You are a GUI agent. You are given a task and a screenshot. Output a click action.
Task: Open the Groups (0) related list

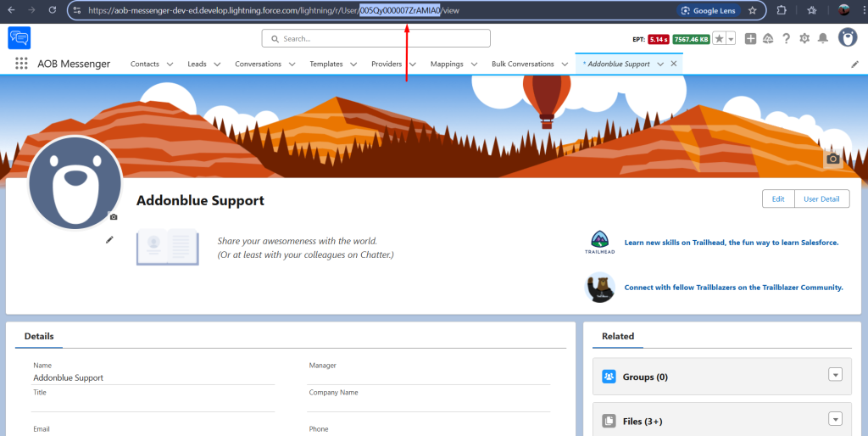tap(645, 377)
